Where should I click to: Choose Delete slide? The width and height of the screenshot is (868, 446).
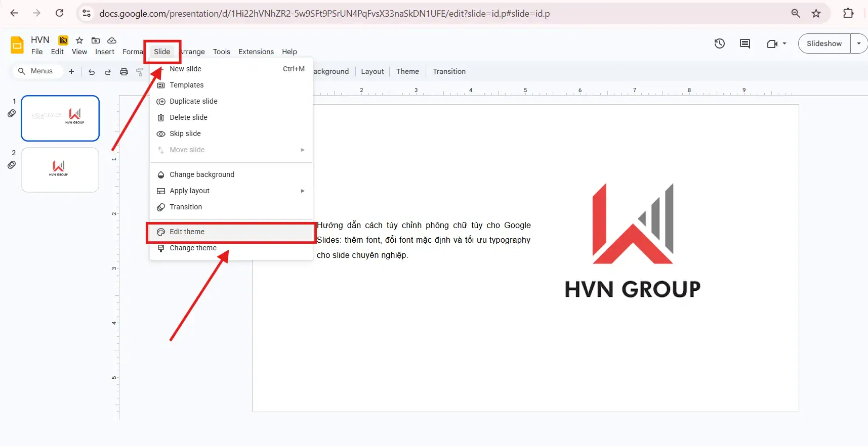coord(231,117)
